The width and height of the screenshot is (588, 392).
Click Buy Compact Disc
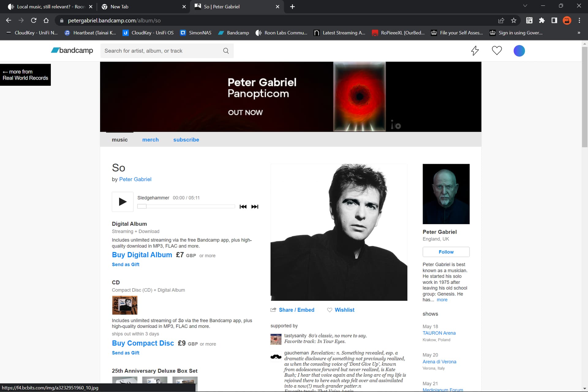(x=143, y=343)
